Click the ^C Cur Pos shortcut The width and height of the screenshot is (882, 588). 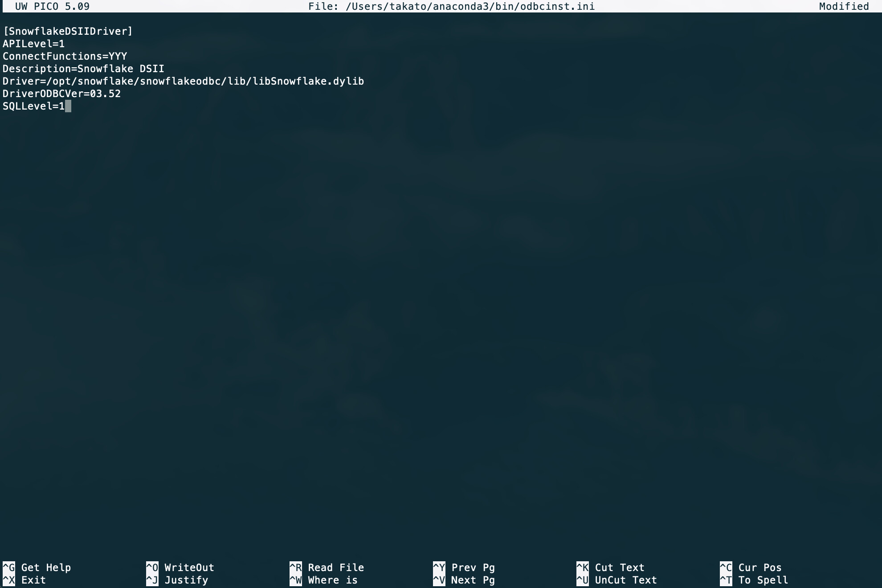pyautogui.click(x=751, y=568)
